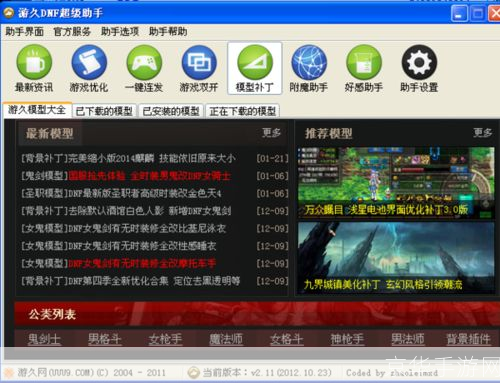
Task: Select the 男法师 category
Action: pyautogui.click(x=408, y=339)
